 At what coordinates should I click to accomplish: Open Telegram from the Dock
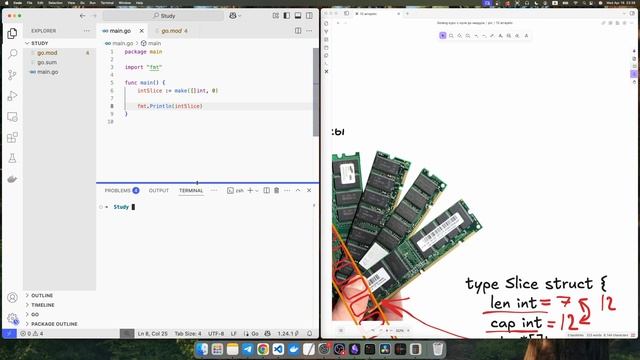pos(248,349)
